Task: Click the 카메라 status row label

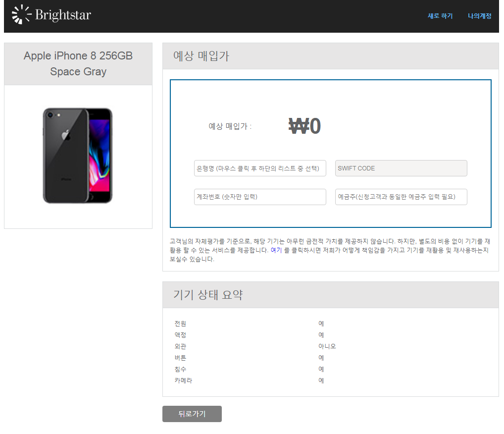Action: 183,380
